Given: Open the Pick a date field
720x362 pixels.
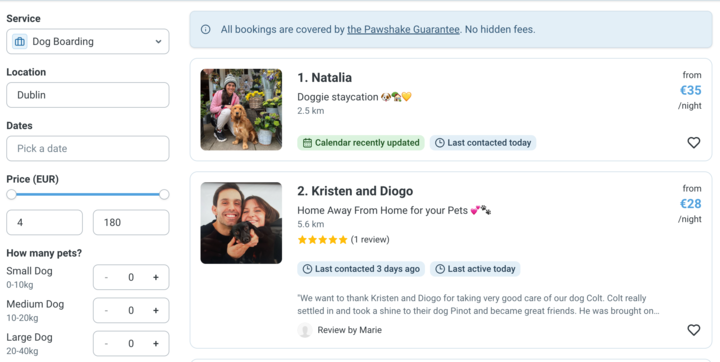Looking at the screenshot, I should point(88,148).
